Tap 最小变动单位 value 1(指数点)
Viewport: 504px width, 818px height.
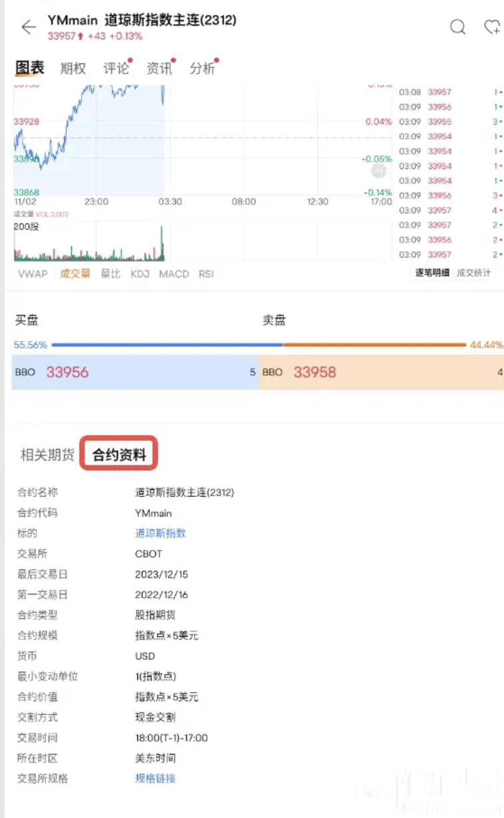tap(155, 677)
